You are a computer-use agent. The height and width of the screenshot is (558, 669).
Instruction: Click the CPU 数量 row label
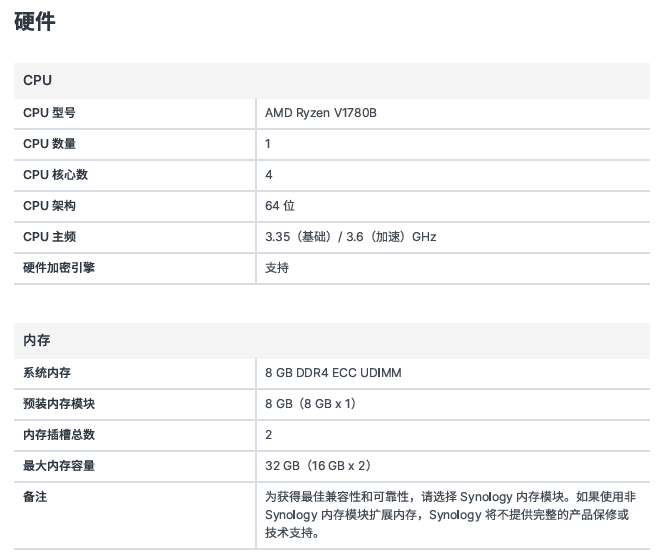49,144
